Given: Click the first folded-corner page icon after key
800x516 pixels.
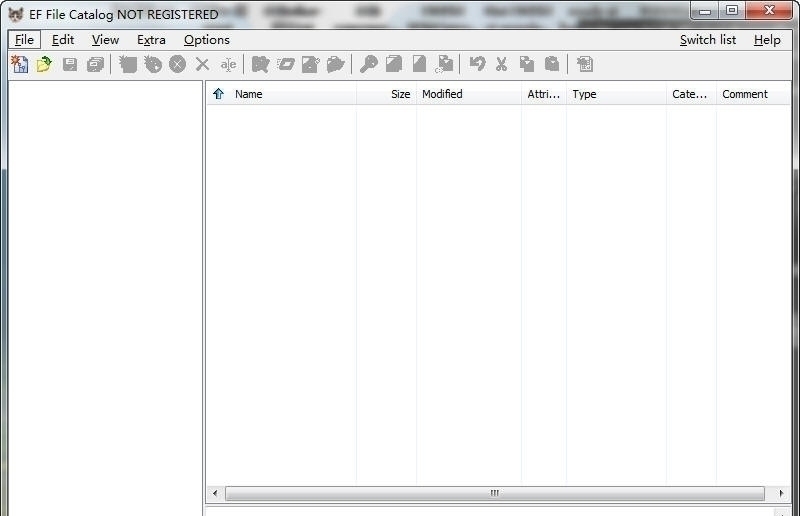Looking at the screenshot, I should [x=394, y=64].
